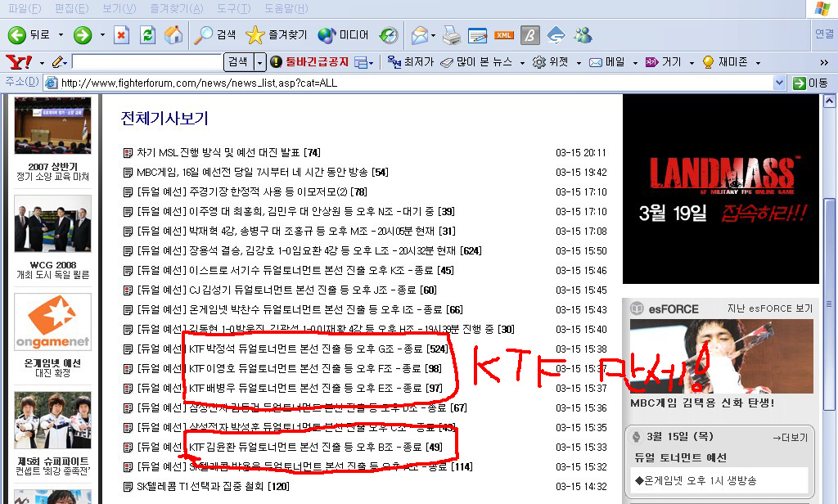Image resolution: width=838 pixels, height=504 pixels.
Task: Go forward with the green arrow
Action: [83, 35]
